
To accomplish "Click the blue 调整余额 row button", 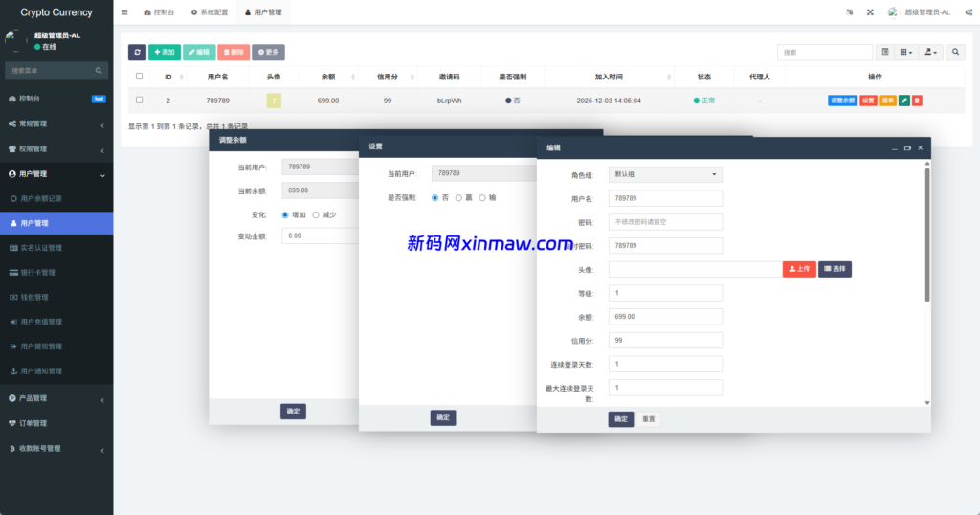I will pyautogui.click(x=842, y=101).
